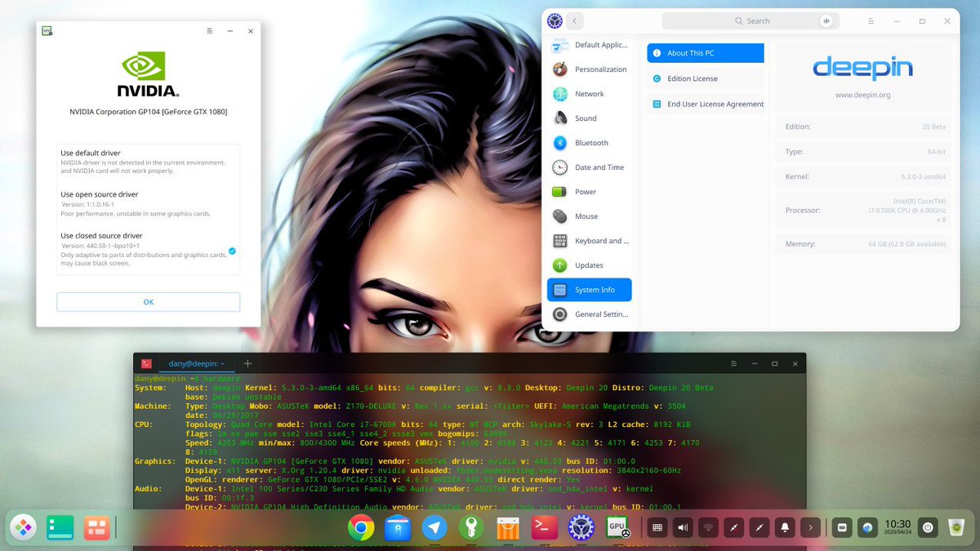Open the power shutdown button in the dock
Screen dimensions: 980x551
pos(928,528)
